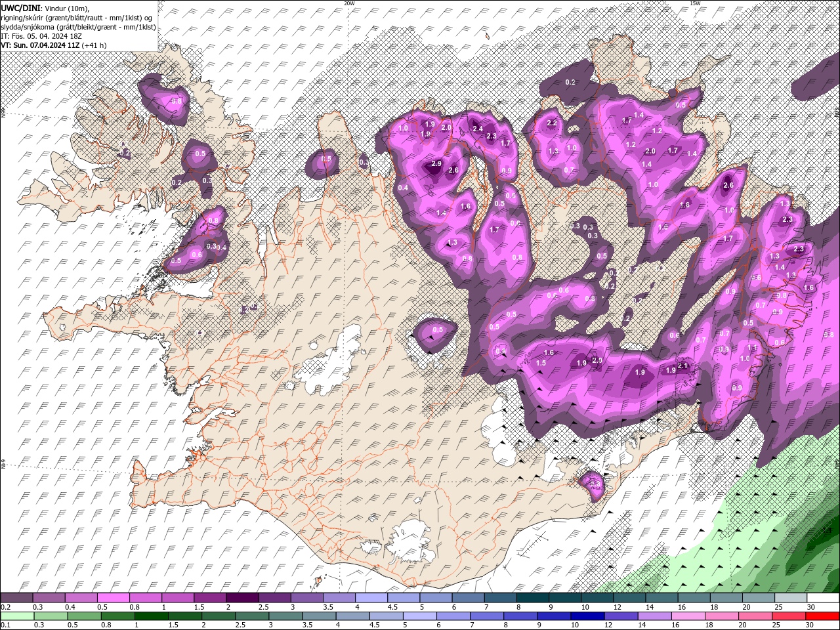Click the 2.1 precipitation value on map
This screenshot has height=630, width=840.
pos(682,366)
